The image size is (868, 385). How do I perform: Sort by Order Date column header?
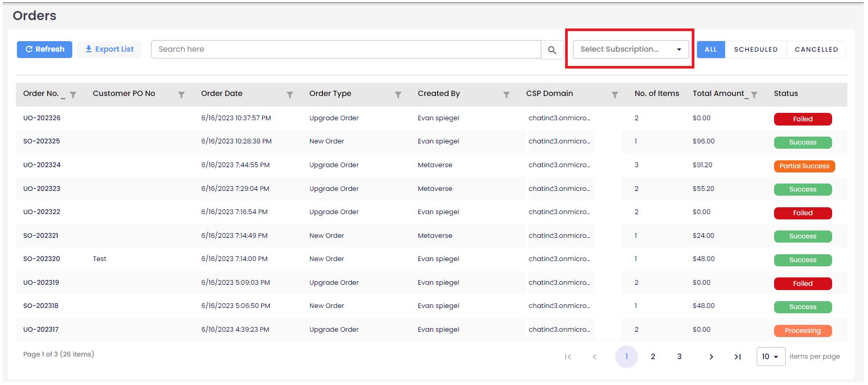pos(222,93)
